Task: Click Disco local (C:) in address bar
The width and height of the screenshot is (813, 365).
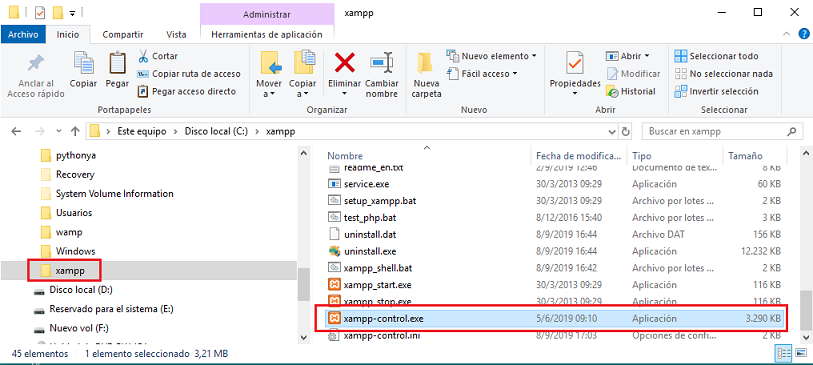Action: click(x=216, y=132)
